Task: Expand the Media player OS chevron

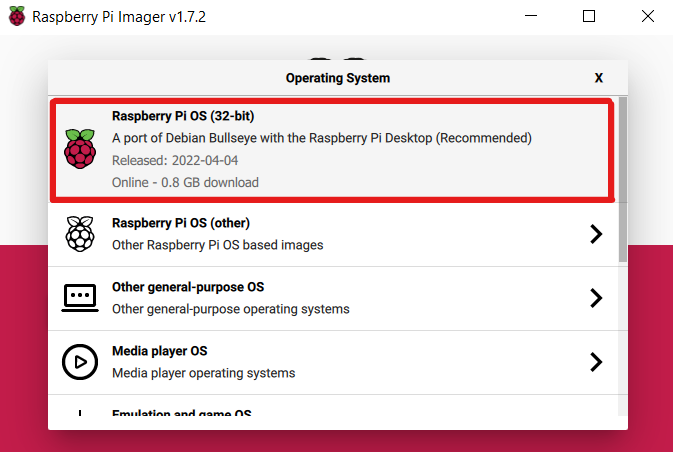Action: [596, 362]
